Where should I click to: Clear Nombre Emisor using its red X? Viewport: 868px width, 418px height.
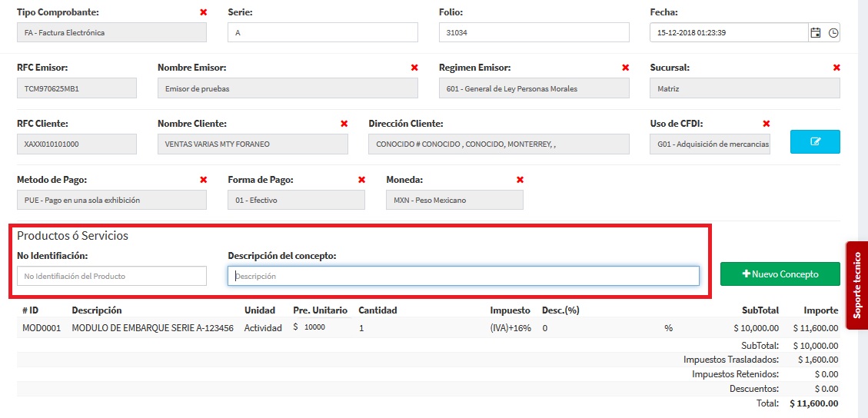[414, 68]
